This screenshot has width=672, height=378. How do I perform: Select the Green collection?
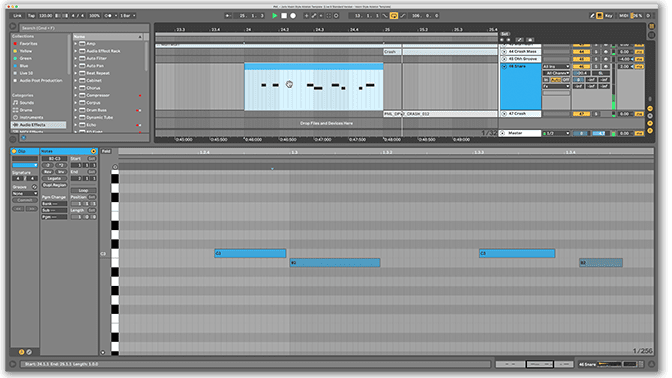click(x=25, y=58)
